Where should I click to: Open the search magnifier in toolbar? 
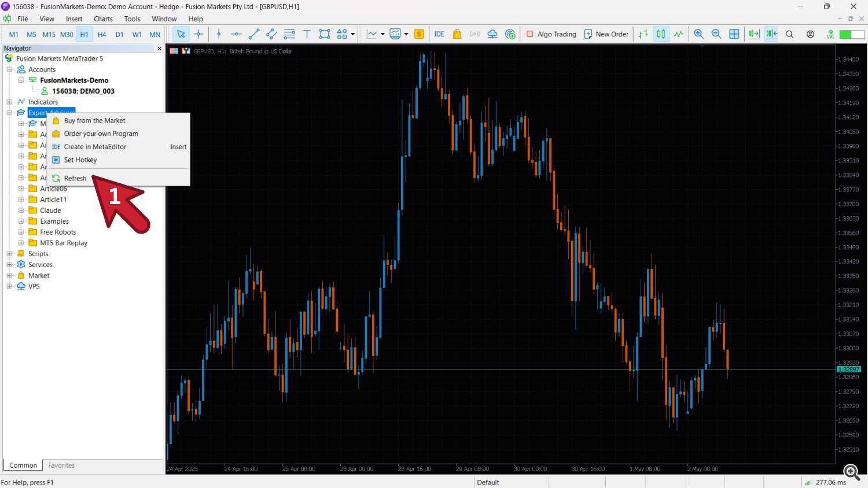[789, 34]
